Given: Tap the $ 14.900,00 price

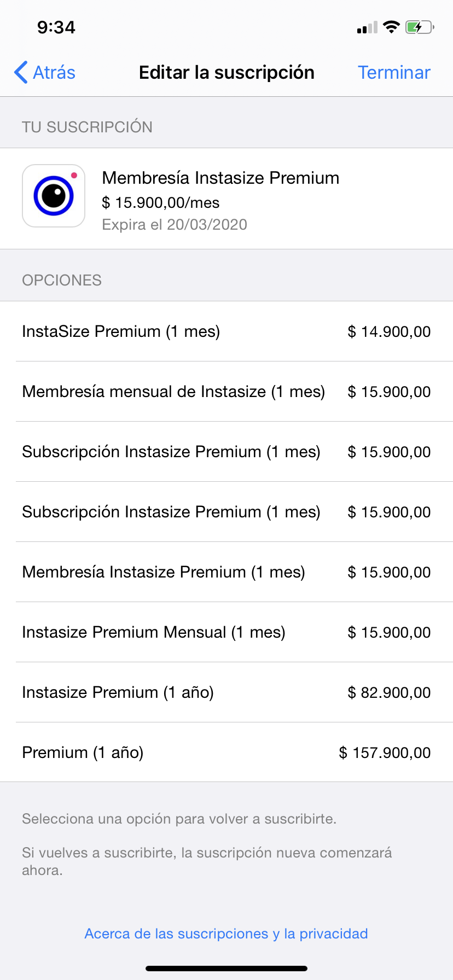Looking at the screenshot, I should (389, 331).
